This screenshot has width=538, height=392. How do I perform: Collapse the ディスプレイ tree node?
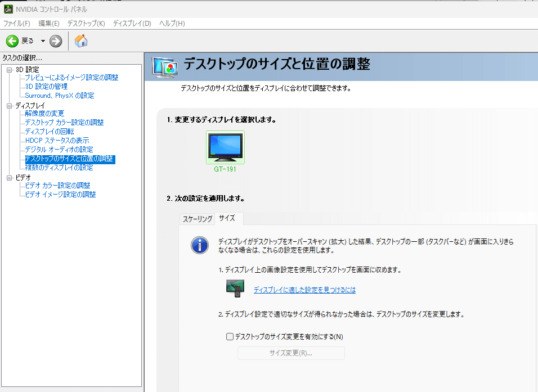point(9,106)
